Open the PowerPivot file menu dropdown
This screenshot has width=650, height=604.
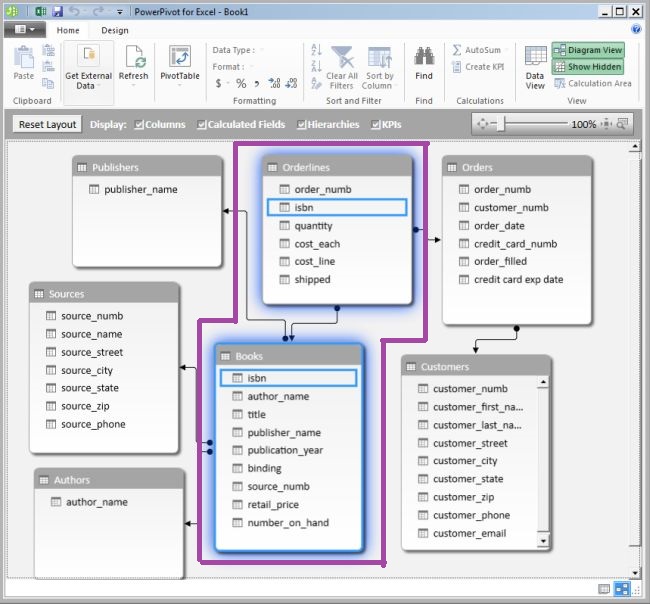pyautogui.click(x=24, y=29)
